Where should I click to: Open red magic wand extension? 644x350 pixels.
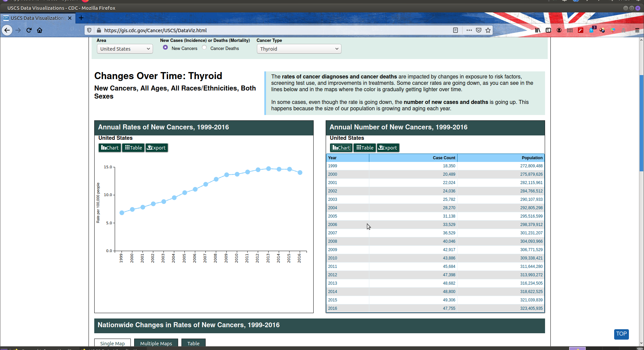point(581,30)
